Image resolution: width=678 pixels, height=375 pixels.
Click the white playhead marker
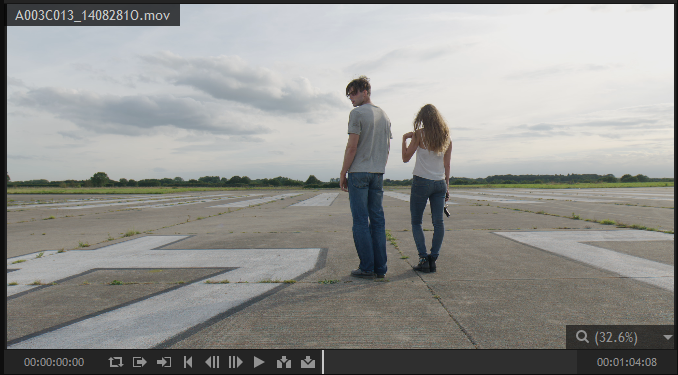pyautogui.click(x=323, y=362)
